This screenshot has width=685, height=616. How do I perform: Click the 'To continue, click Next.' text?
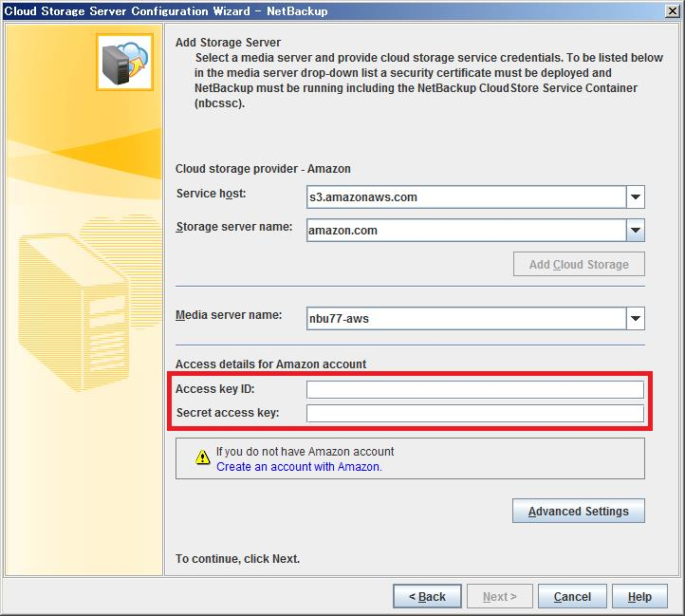[237, 559]
